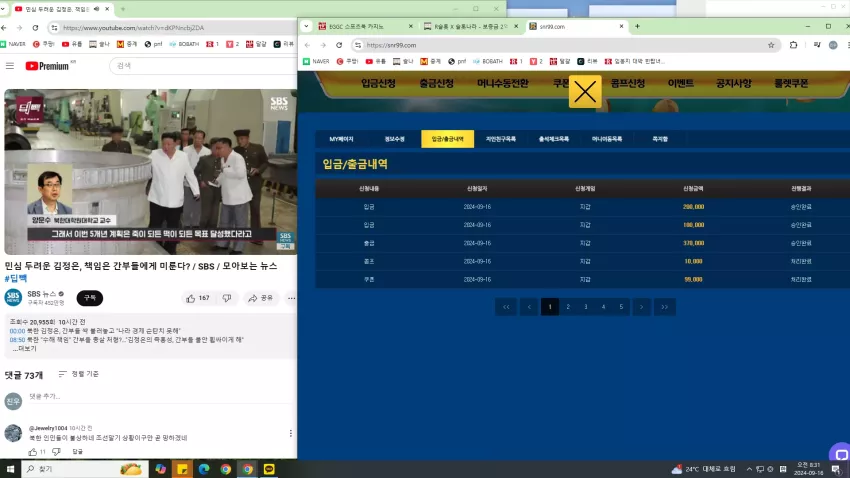Go to previous page of deposit history
850x478 pixels.
[529, 307]
